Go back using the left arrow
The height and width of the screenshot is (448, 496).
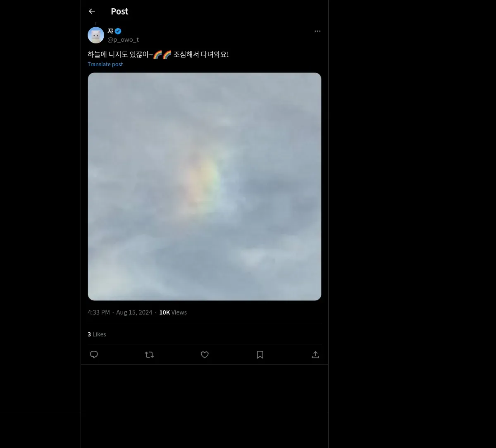point(92,11)
